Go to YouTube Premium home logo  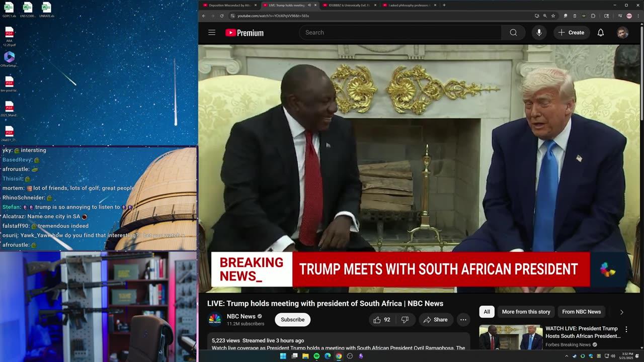[x=245, y=33]
